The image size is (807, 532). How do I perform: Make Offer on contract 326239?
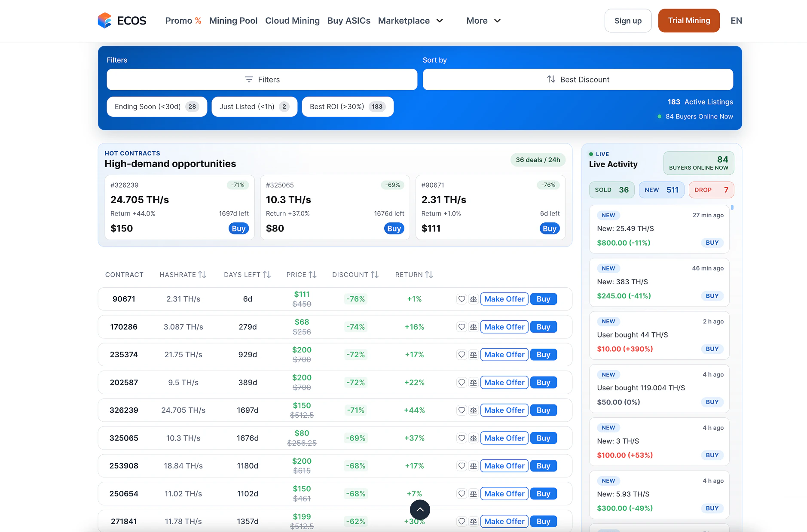coord(504,410)
